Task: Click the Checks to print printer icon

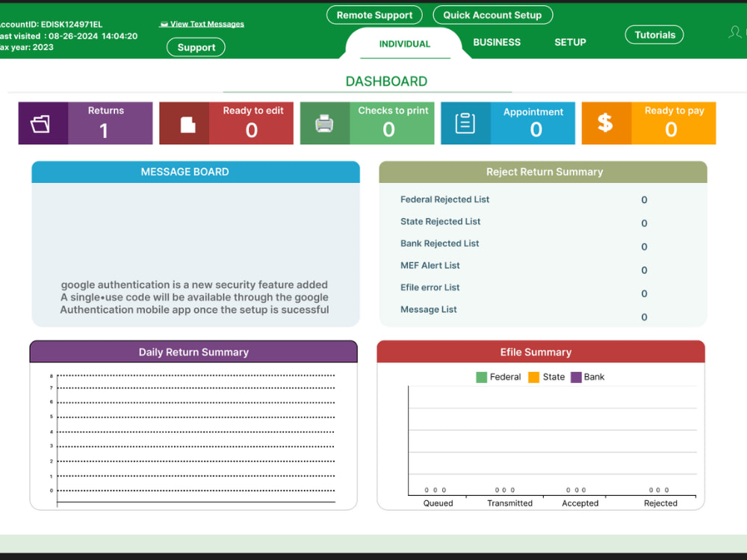Action: point(324,124)
